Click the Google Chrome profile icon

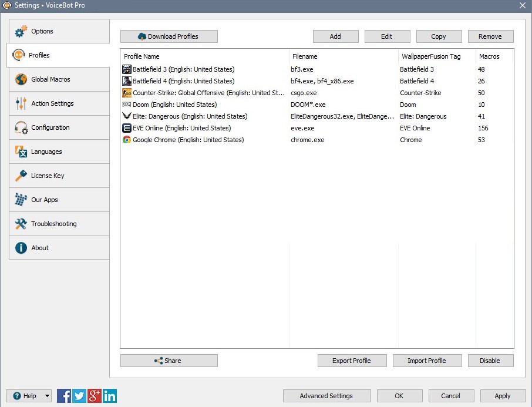click(x=127, y=140)
